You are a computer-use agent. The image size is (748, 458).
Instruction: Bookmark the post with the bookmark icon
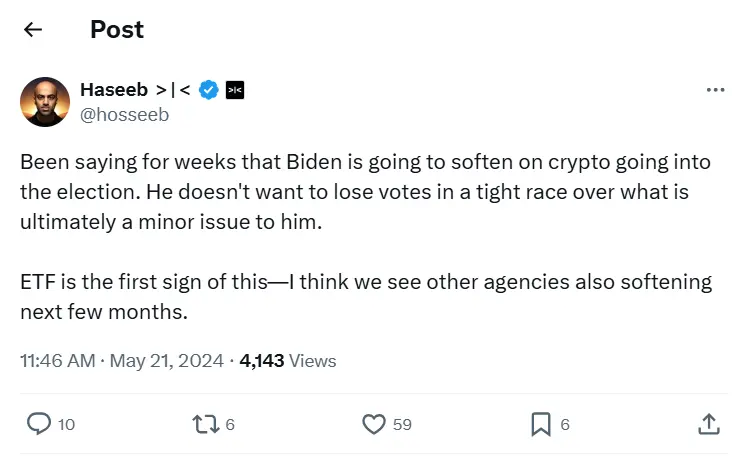[541, 424]
